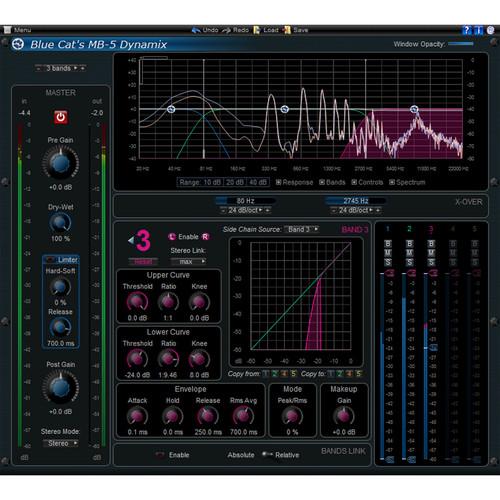Bypass band 1 with its B button
Screen dimensions: 500x500
(x=388, y=244)
